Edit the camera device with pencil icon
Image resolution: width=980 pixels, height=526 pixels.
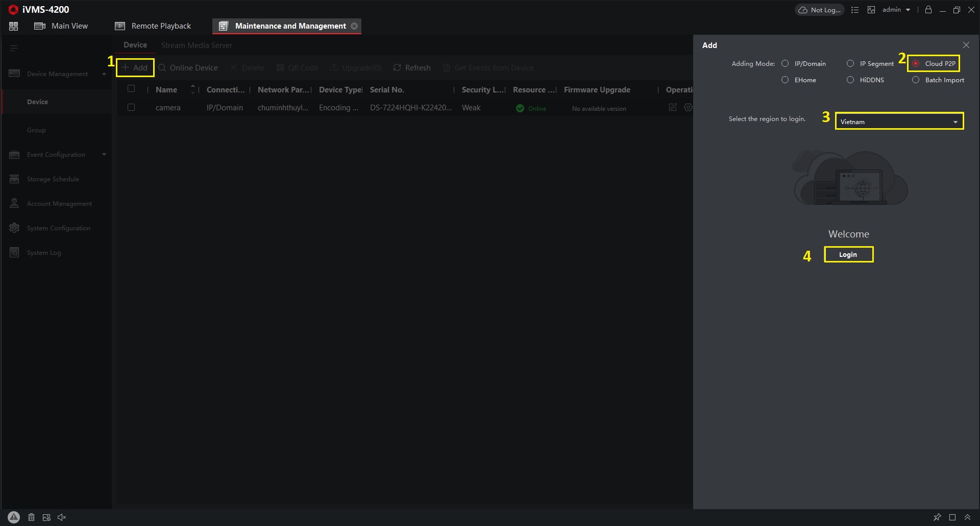click(x=673, y=107)
